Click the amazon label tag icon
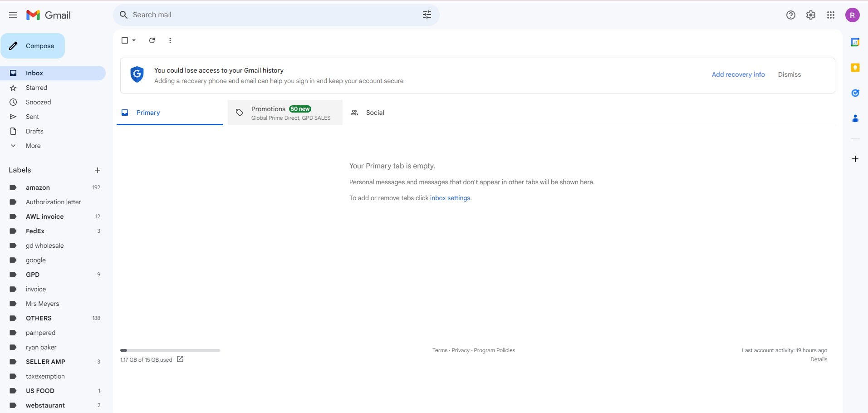This screenshot has width=868, height=413. click(13, 187)
